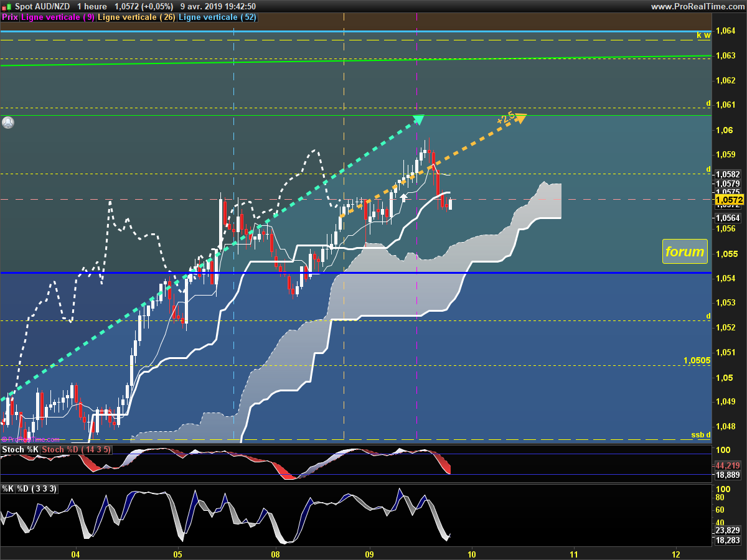Click the 1,06 price axis label
This screenshot has width=747, height=560.
723,130
